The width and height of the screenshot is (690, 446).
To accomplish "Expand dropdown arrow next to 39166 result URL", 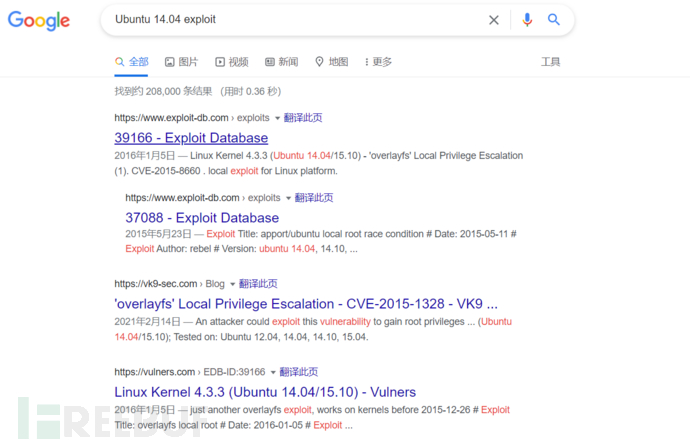I will (x=277, y=118).
